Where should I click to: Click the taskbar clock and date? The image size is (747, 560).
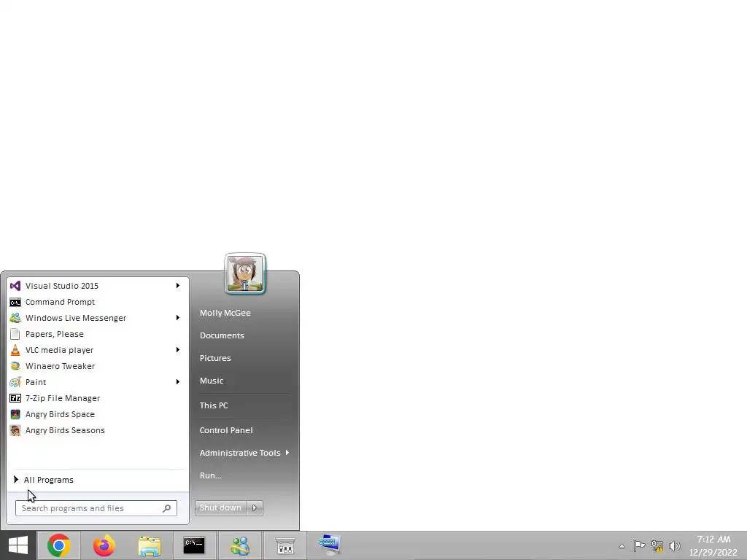pyautogui.click(x=713, y=545)
